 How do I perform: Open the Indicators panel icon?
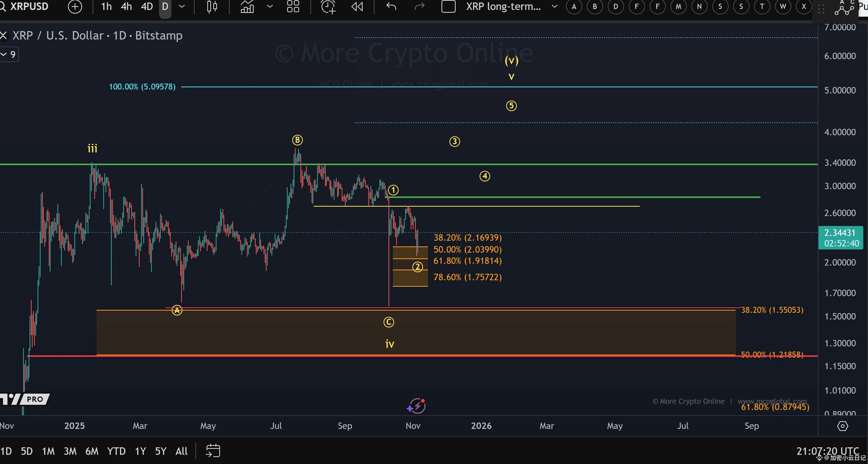(247, 6)
